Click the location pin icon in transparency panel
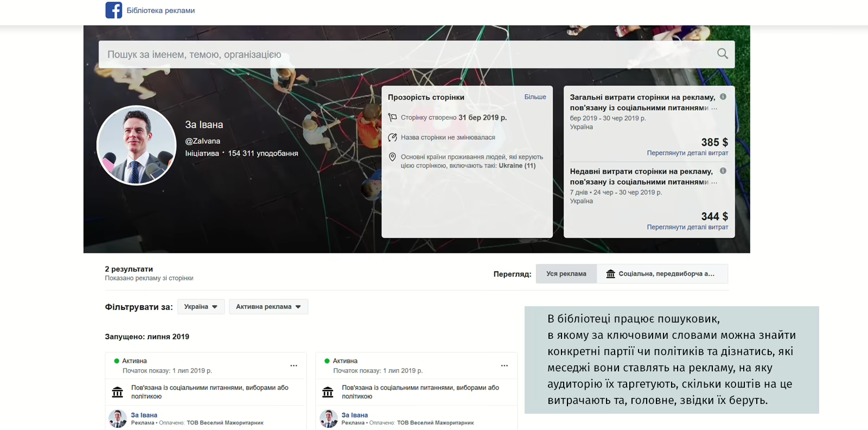 392,157
